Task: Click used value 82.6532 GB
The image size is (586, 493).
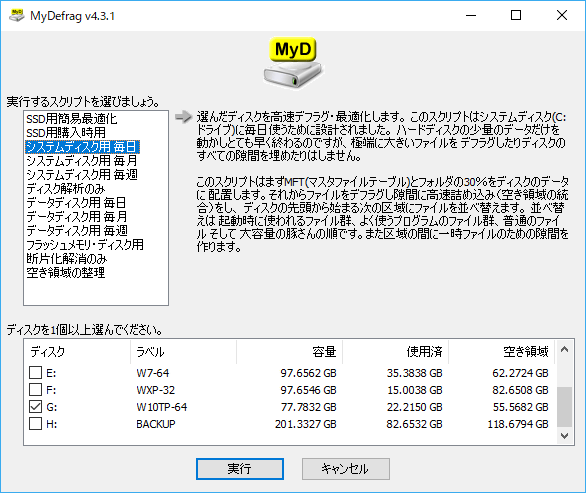Action: [x=414, y=424]
